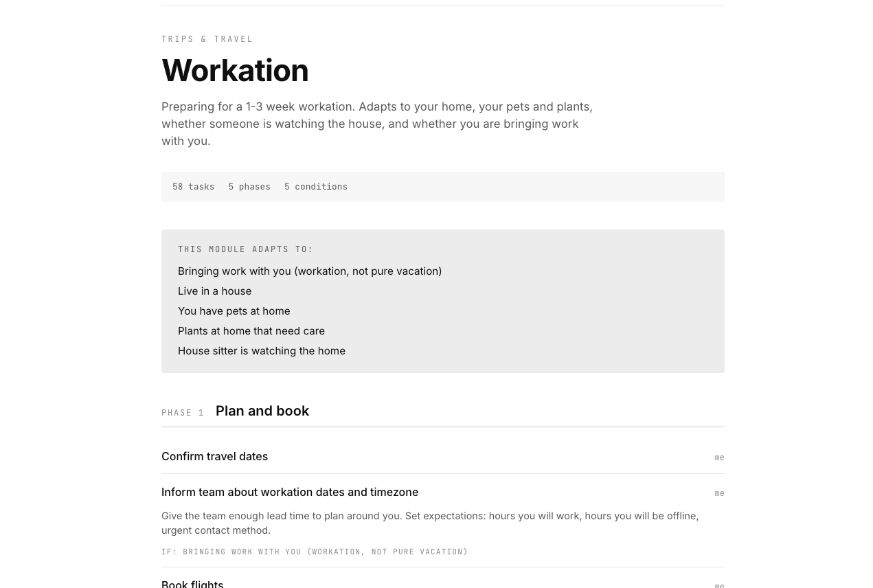Click the IF: Bringing work with you condition tag
The height and width of the screenshot is (588, 873).
tap(315, 552)
